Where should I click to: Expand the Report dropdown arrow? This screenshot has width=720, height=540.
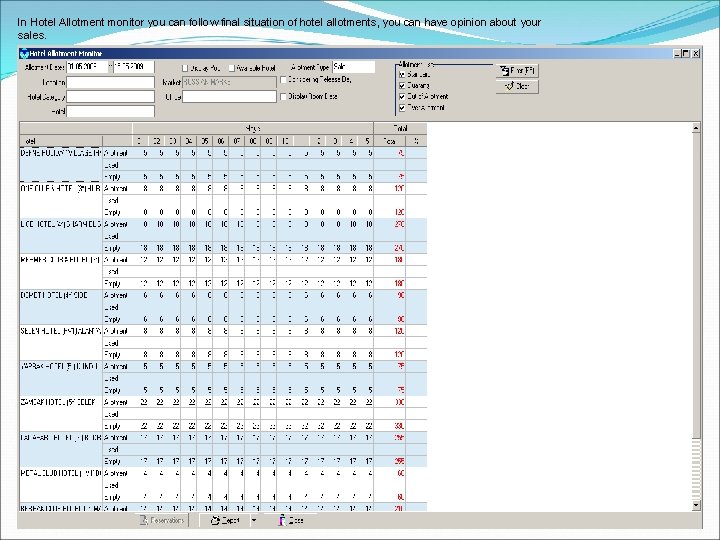click(254, 520)
